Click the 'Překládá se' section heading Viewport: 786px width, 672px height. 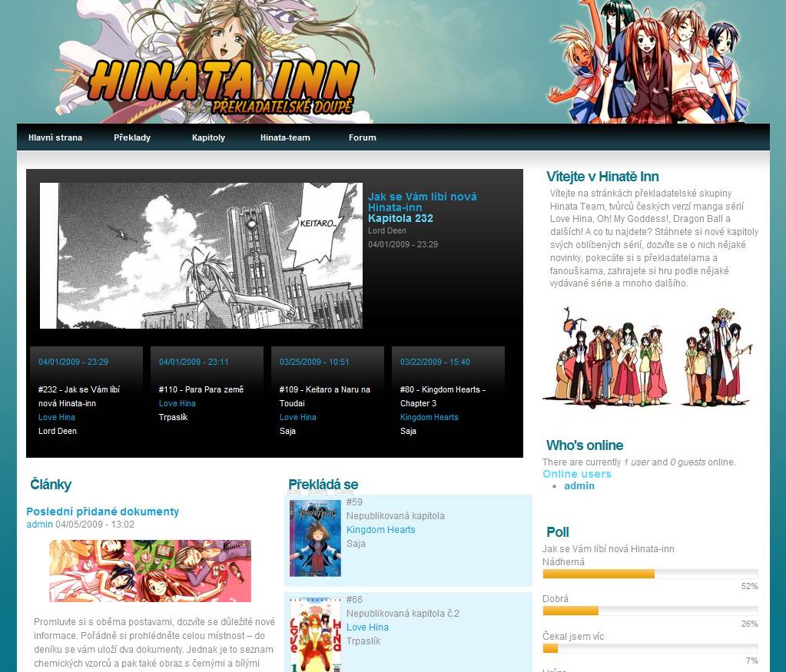(x=323, y=484)
